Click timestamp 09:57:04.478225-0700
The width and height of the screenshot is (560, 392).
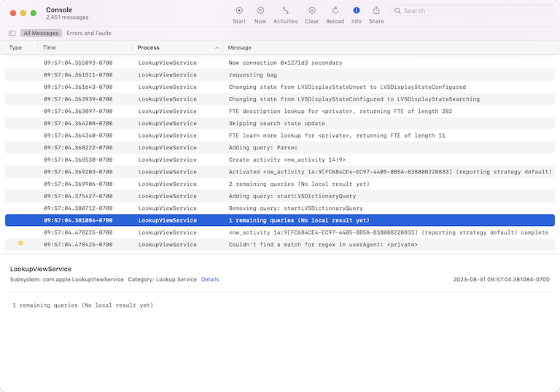point(78,232)
